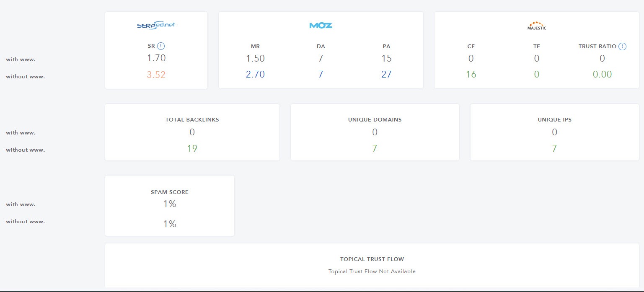Click the blue 2.70 MR value
Image resolution: width=644 pixels, height=292 pixels.
(255, 75)
